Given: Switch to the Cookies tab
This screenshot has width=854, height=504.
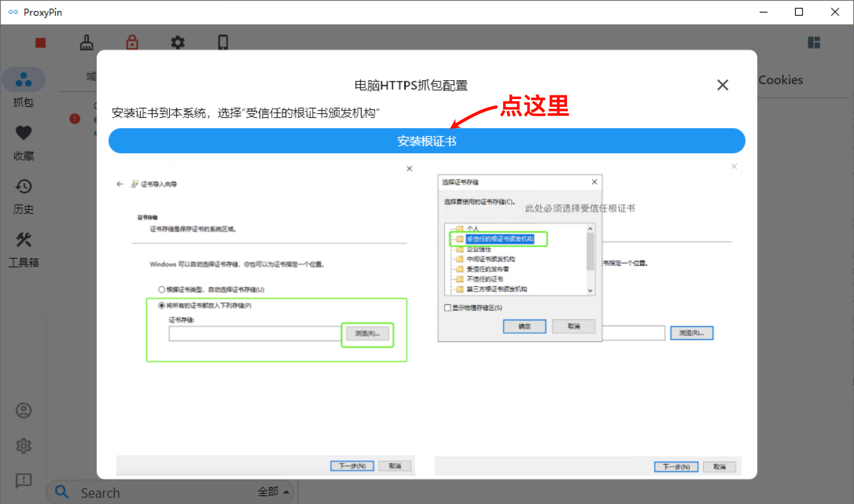Looking at the screenshot, I should (780, 80).
